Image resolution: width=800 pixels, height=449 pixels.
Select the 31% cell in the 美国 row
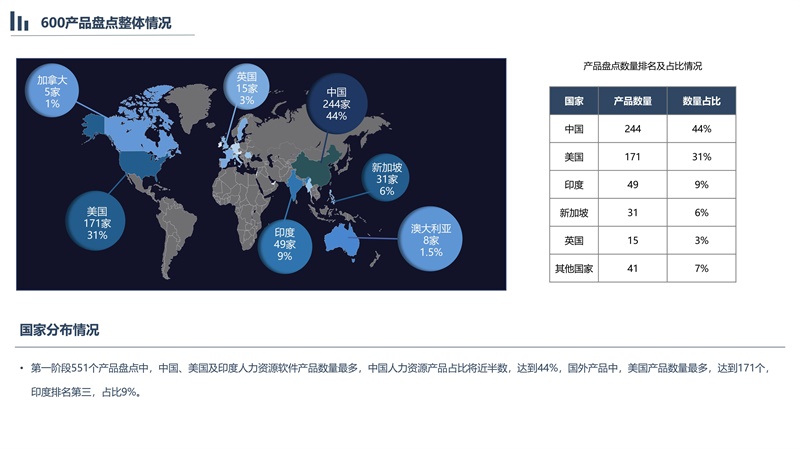[701, 157]
